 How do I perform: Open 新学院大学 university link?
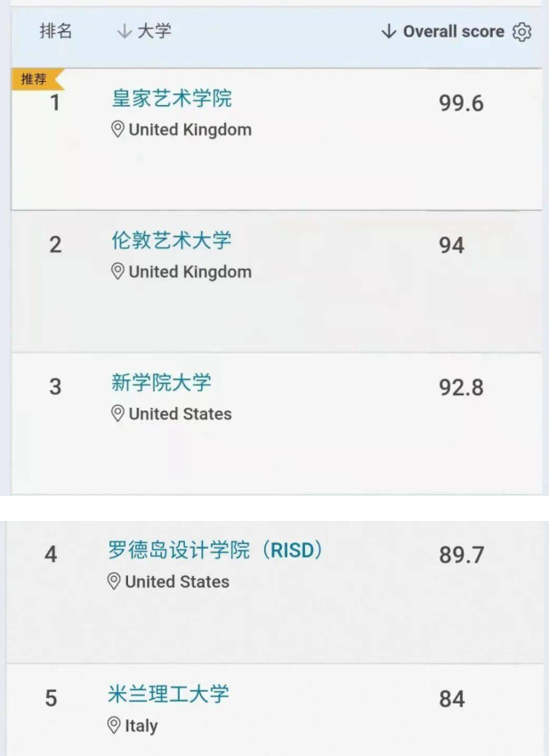tap(162, 383)
